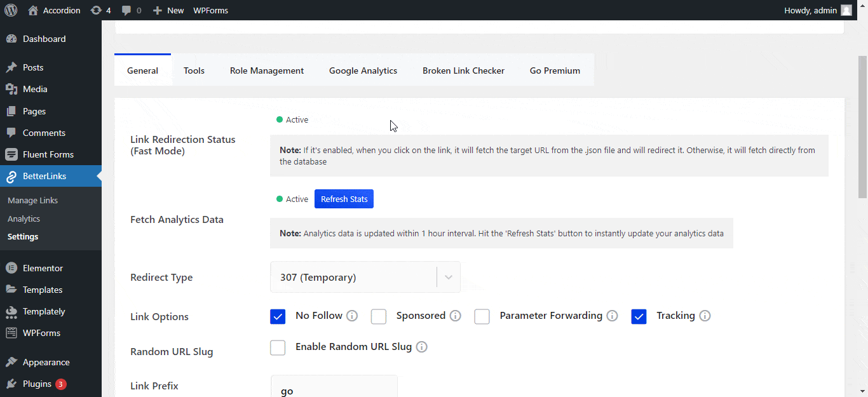This screenshot has height=397, width=868.
Task: Show info icon for Parameter Forwarding
Action: click(x=612, y=316)
